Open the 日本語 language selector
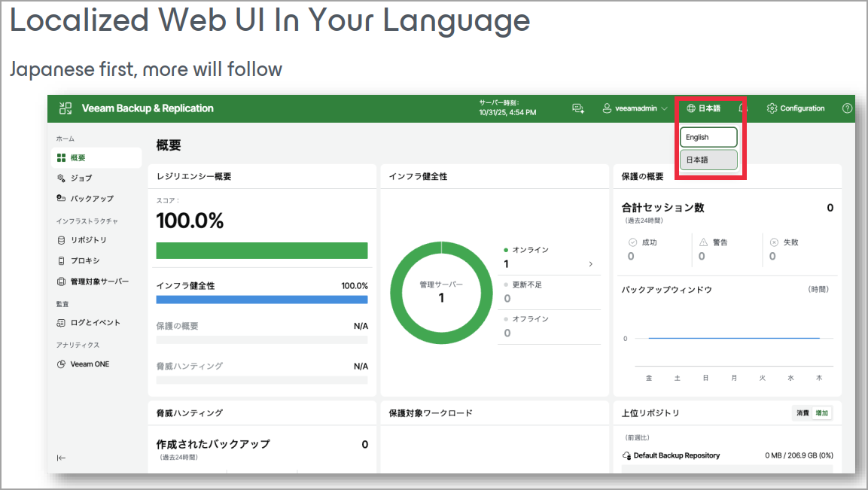The height and width of the screenshot is (490, 868). pyautogui.click(x=703, y=108)
